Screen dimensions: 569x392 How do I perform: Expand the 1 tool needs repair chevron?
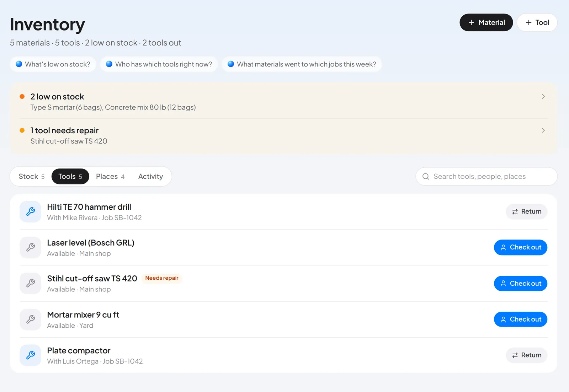coord(543,130)
